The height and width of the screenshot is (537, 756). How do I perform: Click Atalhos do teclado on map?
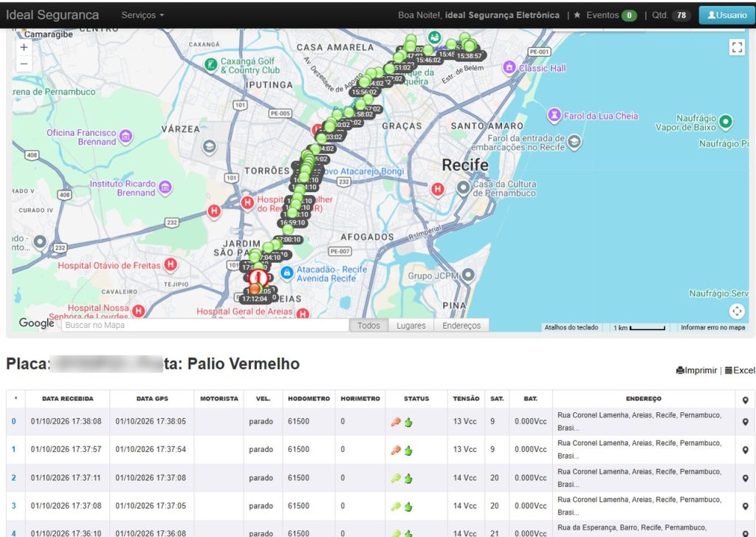pos(571,327)
